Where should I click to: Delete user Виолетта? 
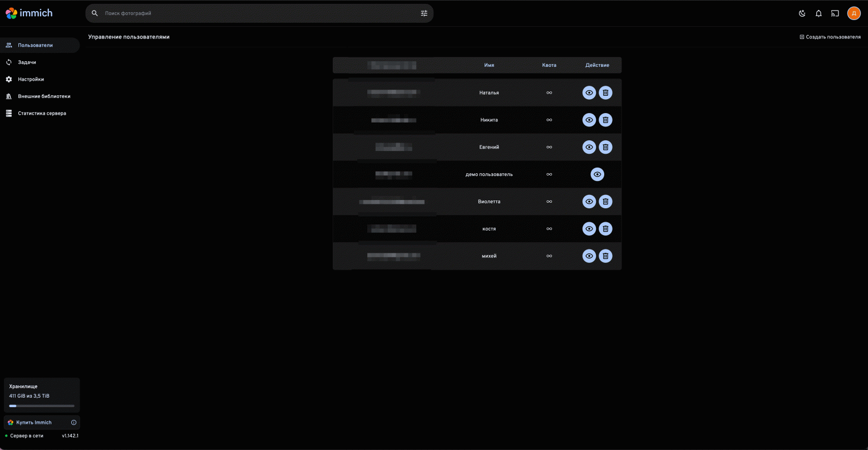pos(605,202)
